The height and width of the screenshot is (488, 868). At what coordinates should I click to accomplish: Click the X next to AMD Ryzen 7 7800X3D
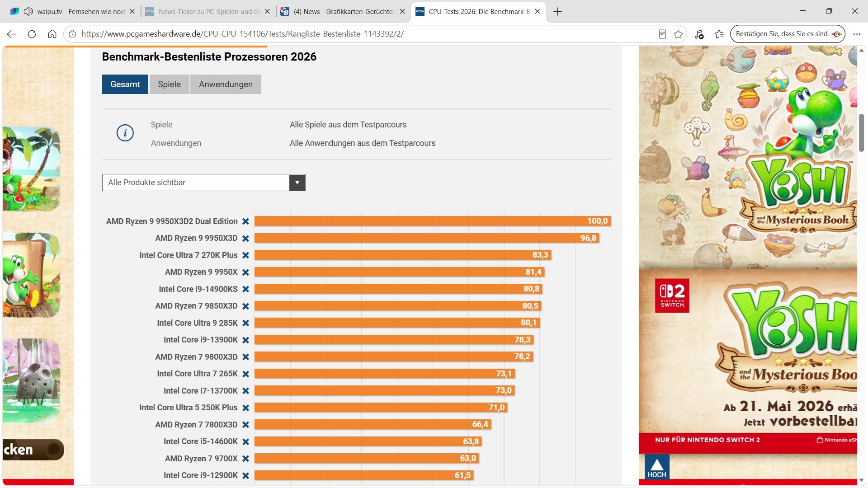pos(245,425)
